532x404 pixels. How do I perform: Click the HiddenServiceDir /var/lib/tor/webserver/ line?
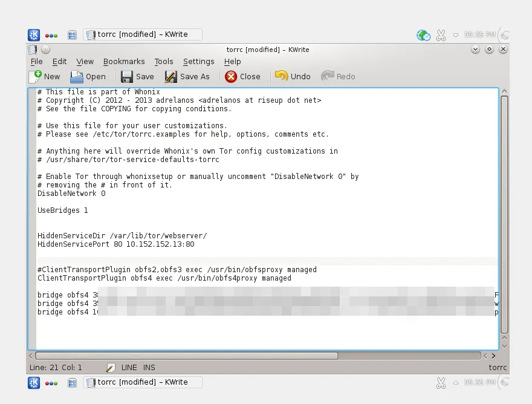coord(122,236)
